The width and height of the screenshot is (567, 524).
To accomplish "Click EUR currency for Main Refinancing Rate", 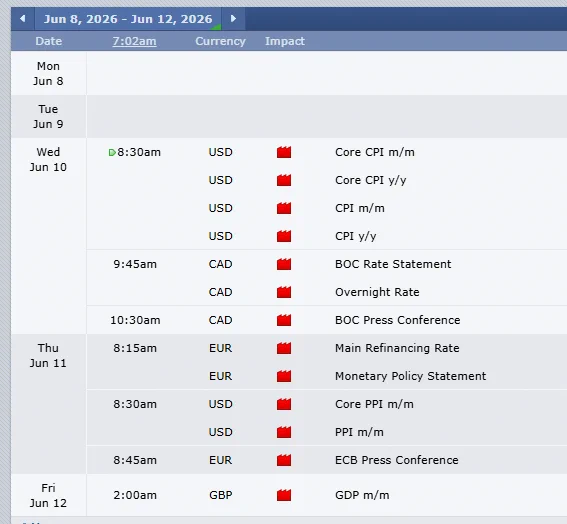I will click(220, 348).
